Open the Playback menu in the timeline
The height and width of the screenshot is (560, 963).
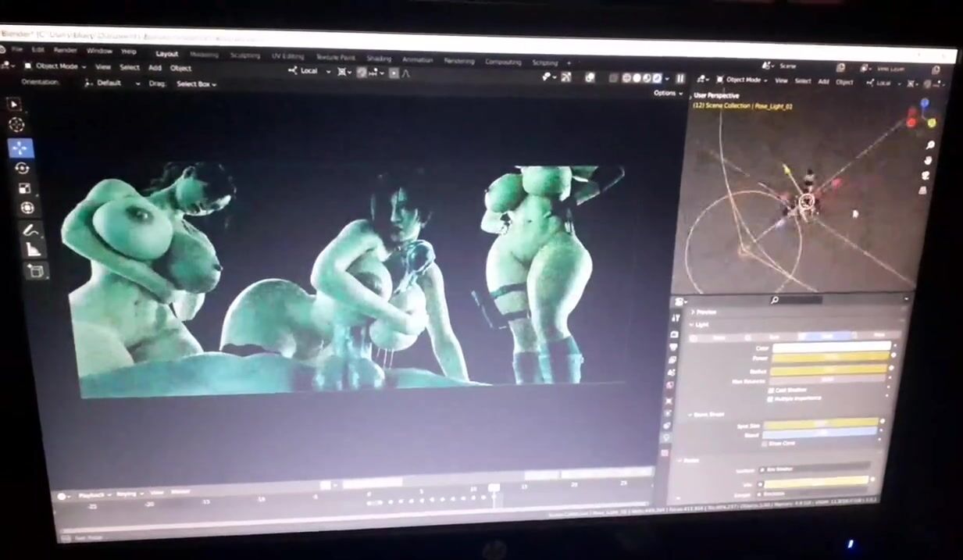[x=95, y=494]
